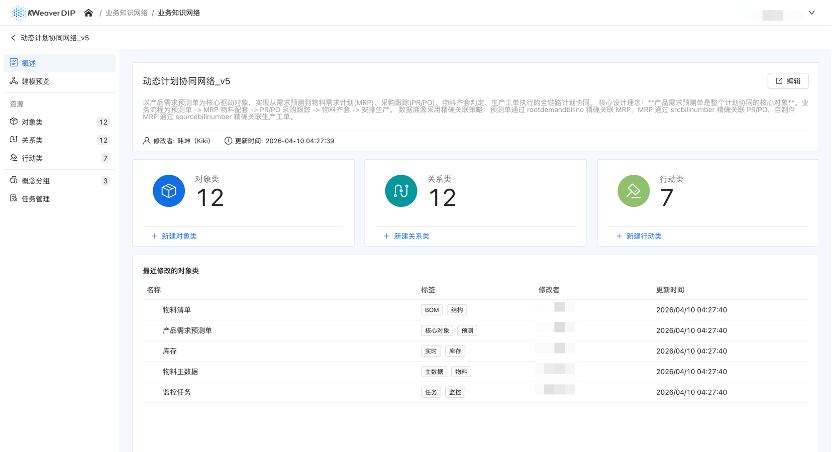Select the 概述 icon in the sidebar

coord(14,63)
